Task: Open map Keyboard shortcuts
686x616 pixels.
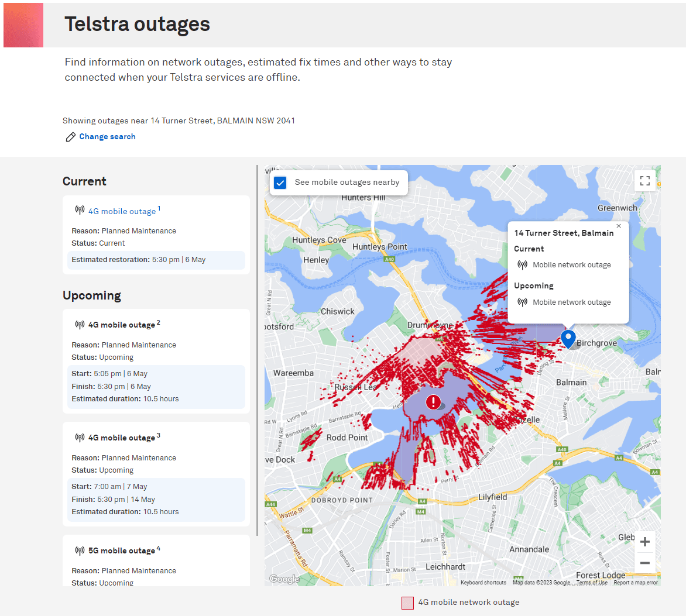Action: tap(483, 582)
